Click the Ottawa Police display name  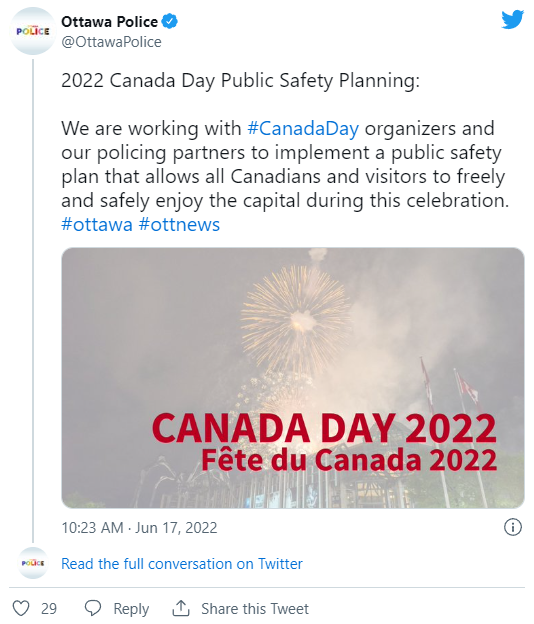click(x=109, y=21)
